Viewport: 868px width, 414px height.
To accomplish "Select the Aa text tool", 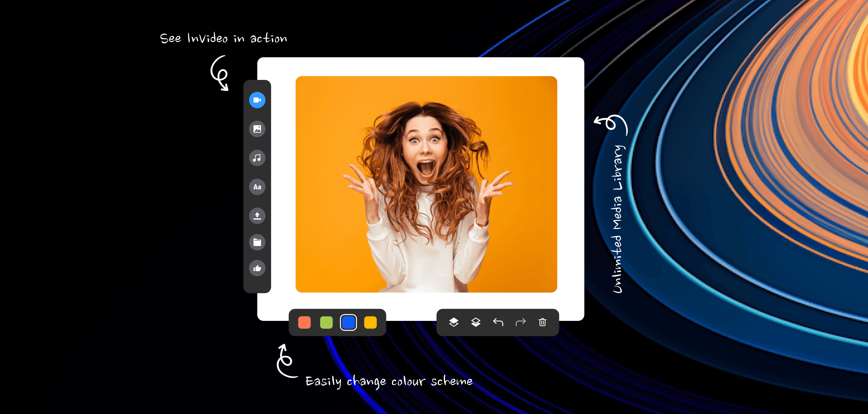I will (257, 187).
